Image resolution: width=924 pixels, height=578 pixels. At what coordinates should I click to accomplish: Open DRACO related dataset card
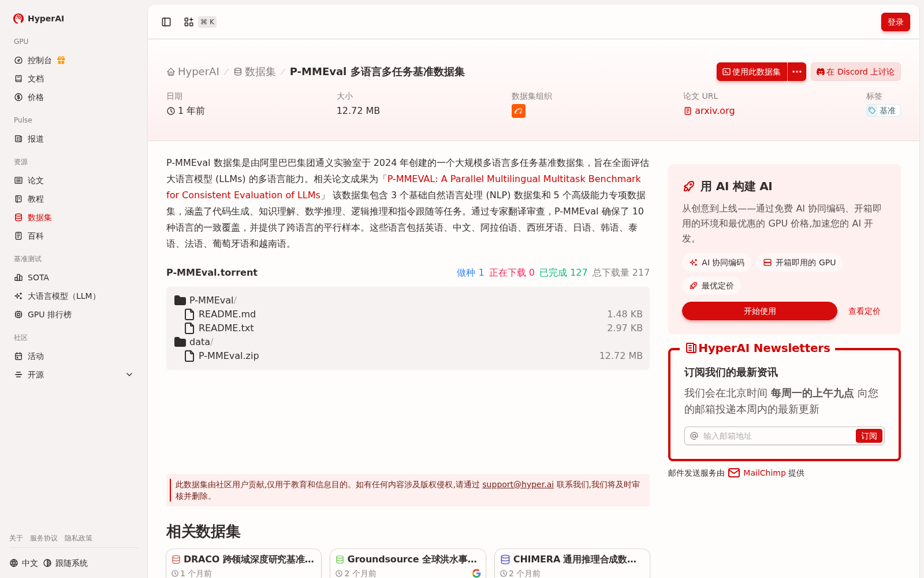(x=244, y=564)
